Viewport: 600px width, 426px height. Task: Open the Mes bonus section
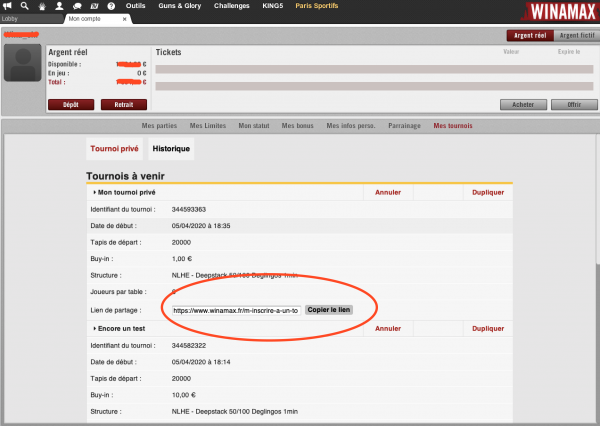click(x=297, y=126)
